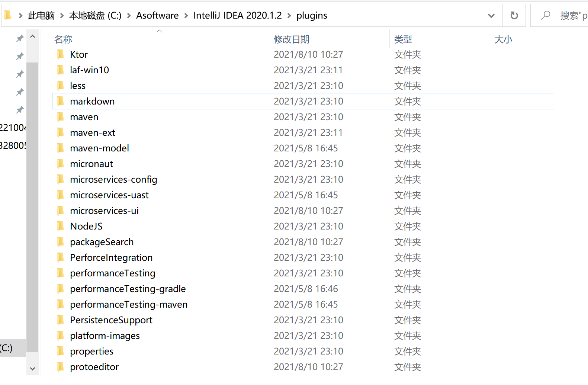The width and height of the screenshot is (588, 385).
Task: Click the plugins breadcrumb segment
Action: pos(312,16)
